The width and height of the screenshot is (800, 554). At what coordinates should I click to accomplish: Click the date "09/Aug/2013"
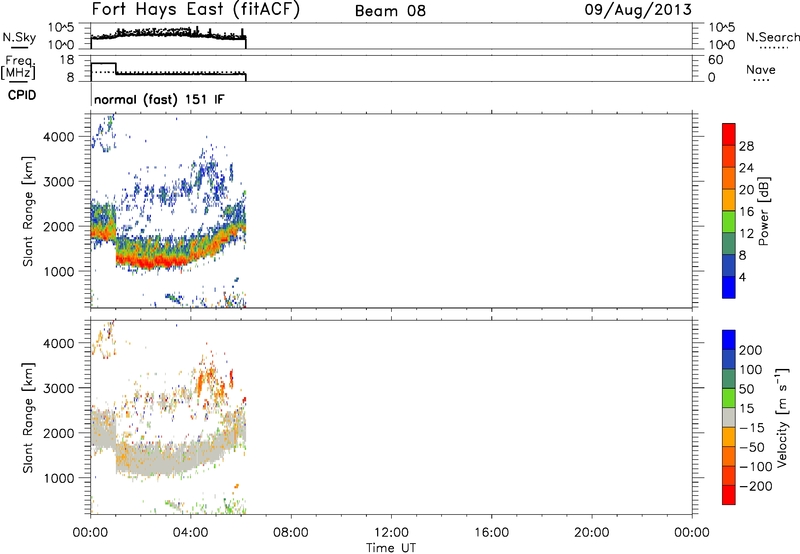pyautogui.click(x=638, y=10)
